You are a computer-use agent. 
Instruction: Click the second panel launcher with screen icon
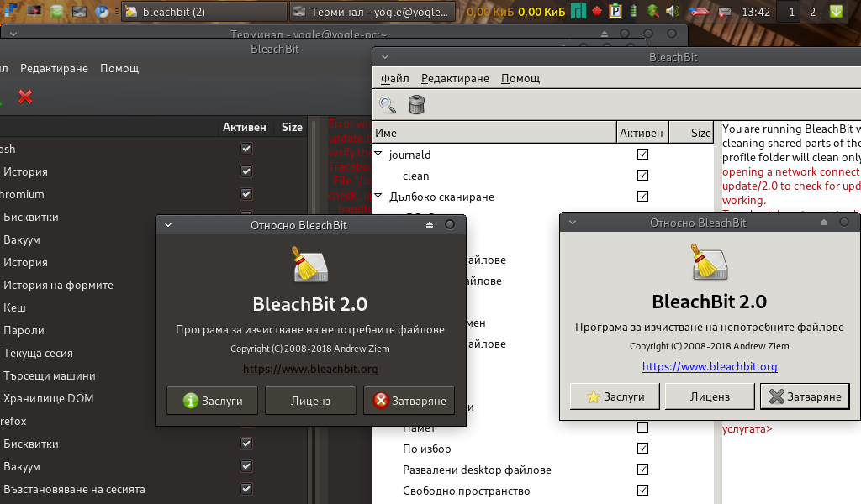pyautogui.click(x=34, y=11)
